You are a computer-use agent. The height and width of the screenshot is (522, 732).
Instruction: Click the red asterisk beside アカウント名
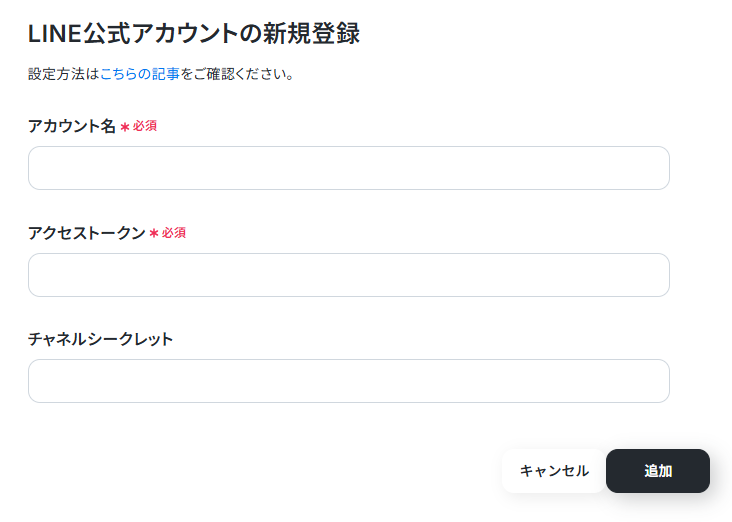[125, 127]
